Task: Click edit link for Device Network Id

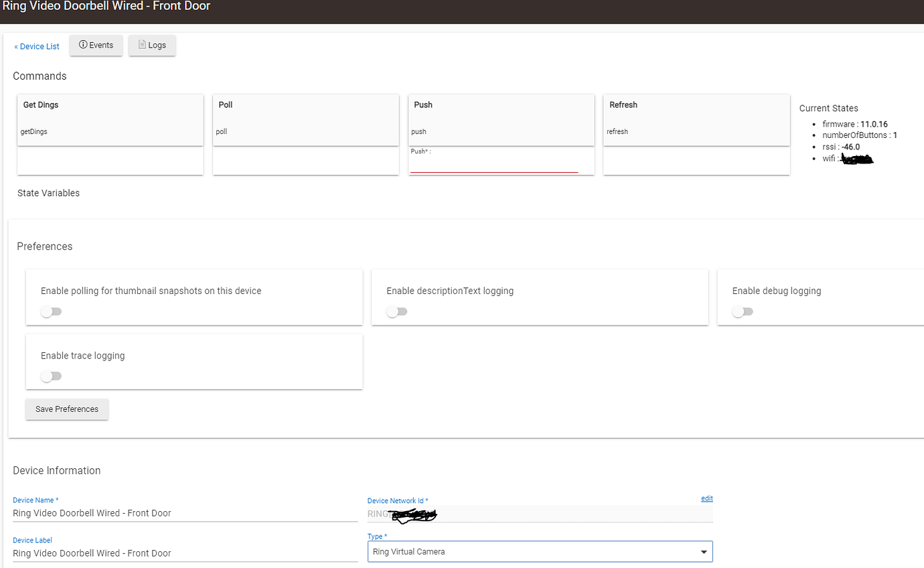Action: (x=707, y=498)
